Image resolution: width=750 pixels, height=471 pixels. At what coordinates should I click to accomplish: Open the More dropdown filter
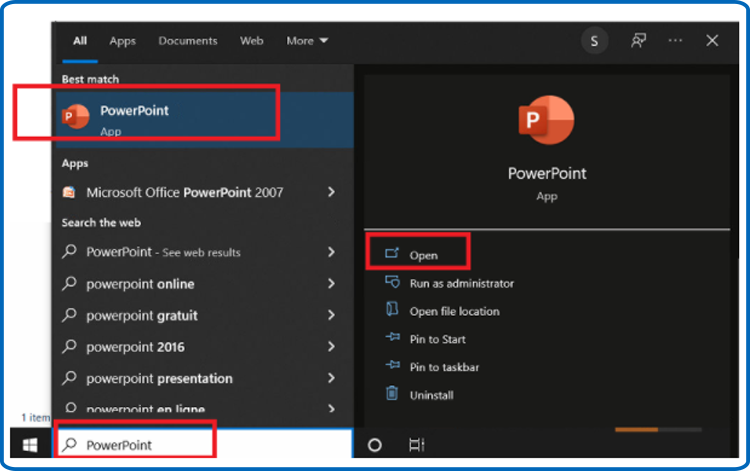click(307, 41)
